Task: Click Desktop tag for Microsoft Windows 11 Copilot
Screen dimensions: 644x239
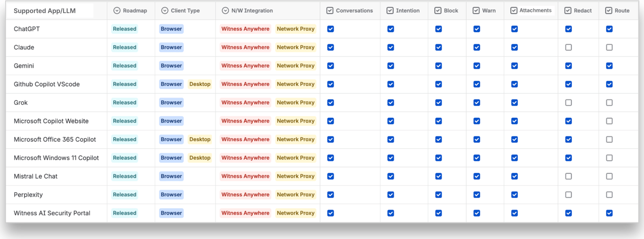Action: point(200,158)
